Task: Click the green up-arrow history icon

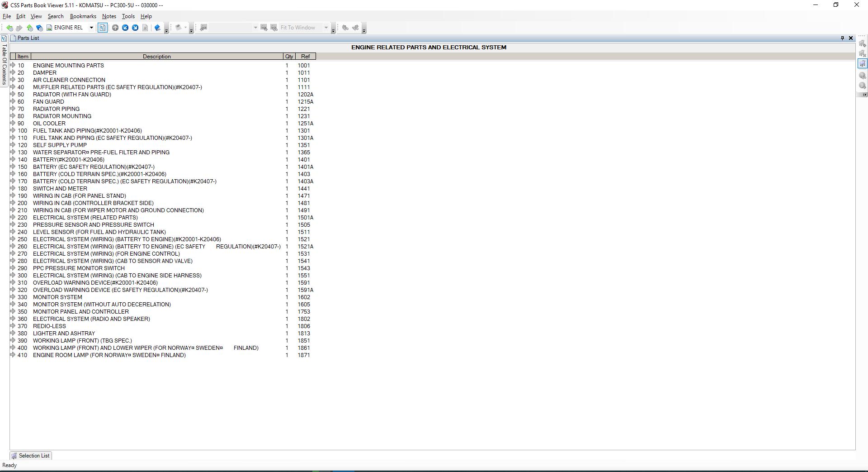Action: pos(29,28)
